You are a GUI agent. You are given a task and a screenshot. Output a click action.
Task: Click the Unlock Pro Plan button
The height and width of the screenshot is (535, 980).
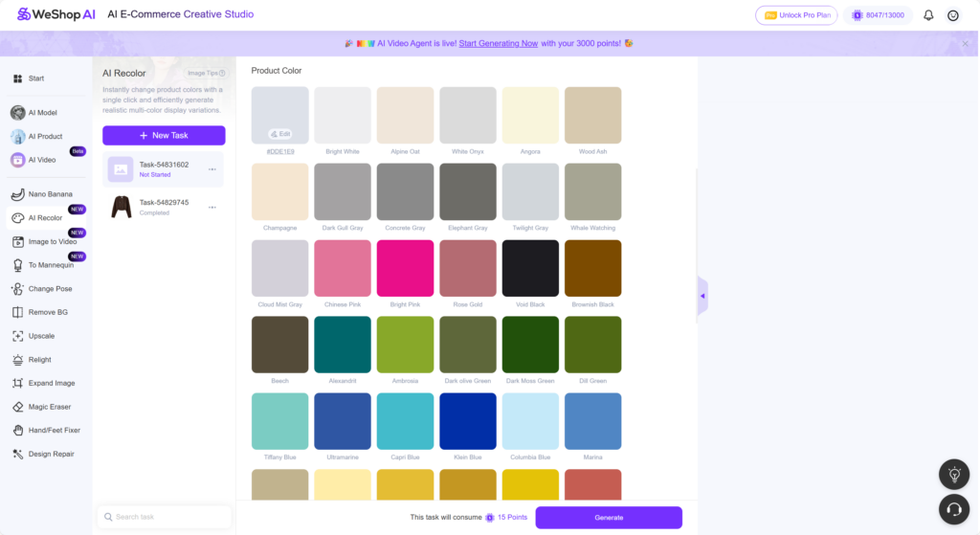pos(796,15)
